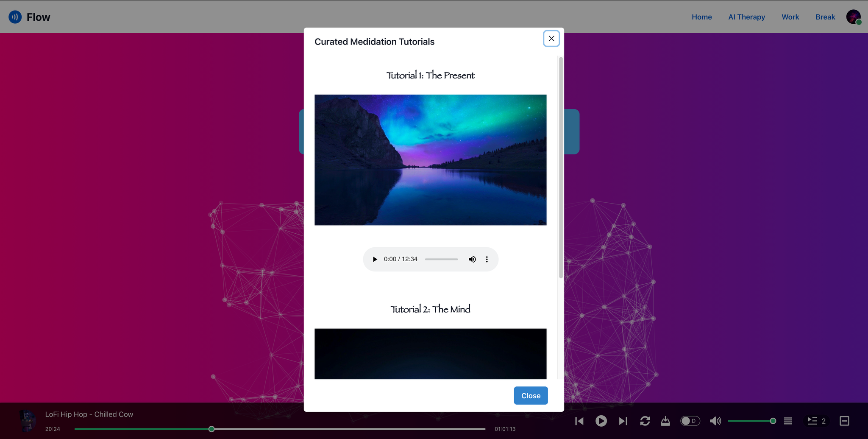Viewport: 868px width, 439px height.
Task: Click the Tutorial 2: The Mind heading
Action: click(x=430, y=309)
